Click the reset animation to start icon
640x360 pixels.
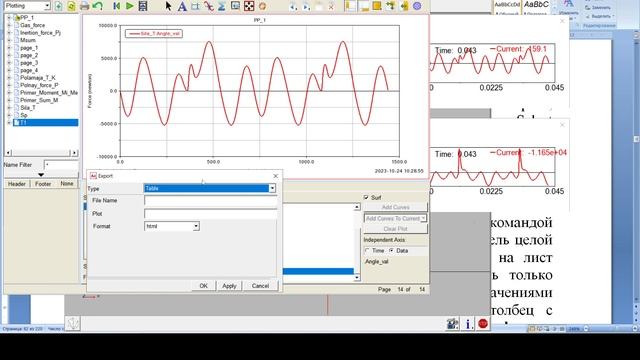(x=117, y=6)
